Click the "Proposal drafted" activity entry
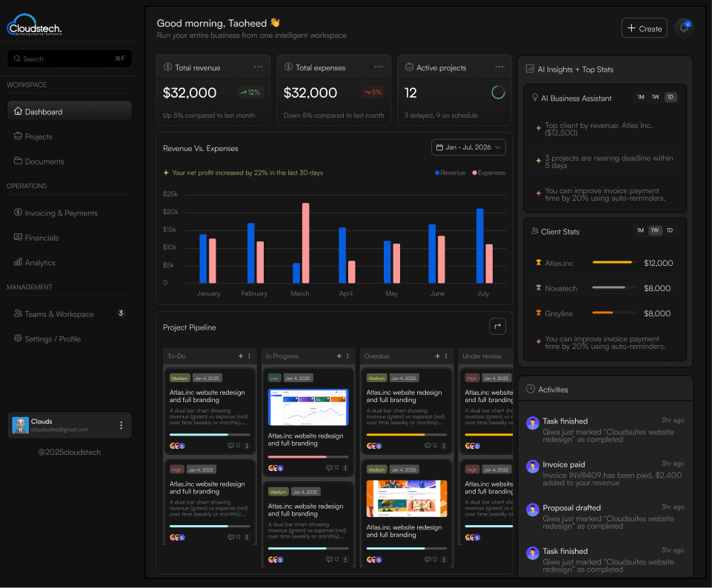Viewport: 712px width, 588px height. 605,516
